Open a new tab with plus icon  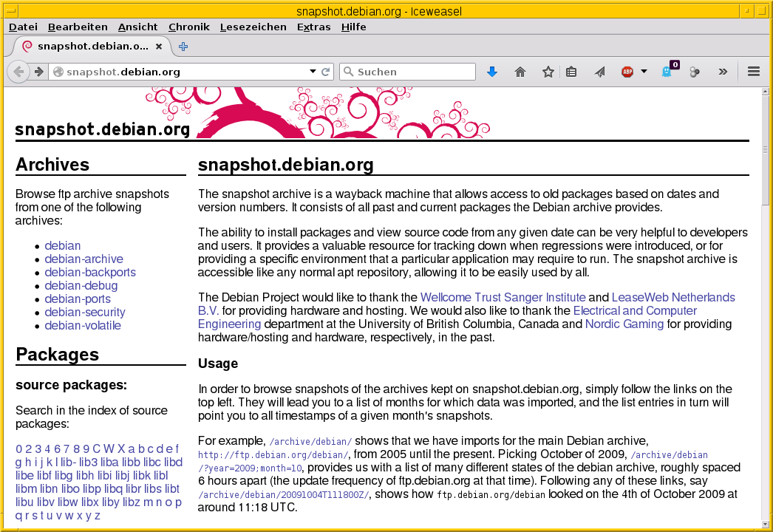(x=183, y=47)
